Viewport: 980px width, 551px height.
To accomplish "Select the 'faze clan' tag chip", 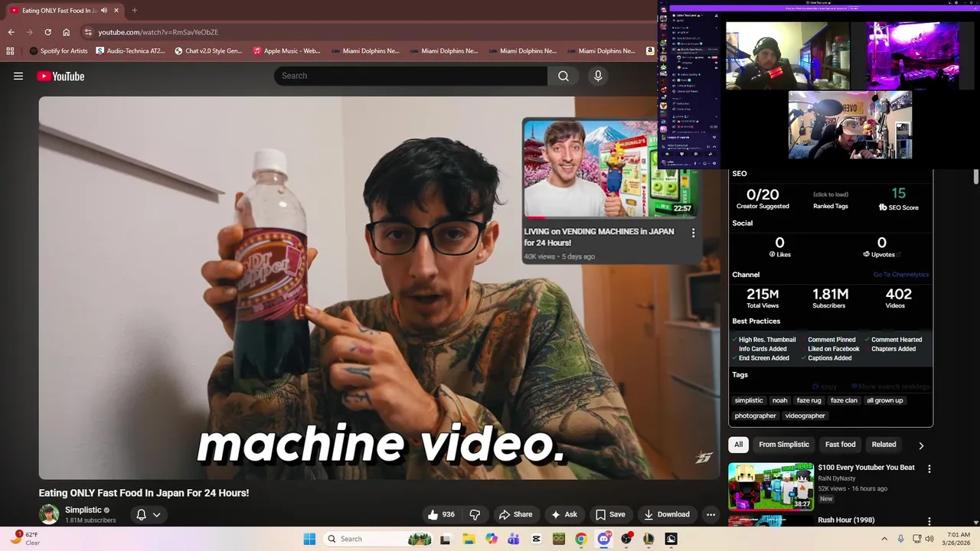I will (x=844, y=400).
